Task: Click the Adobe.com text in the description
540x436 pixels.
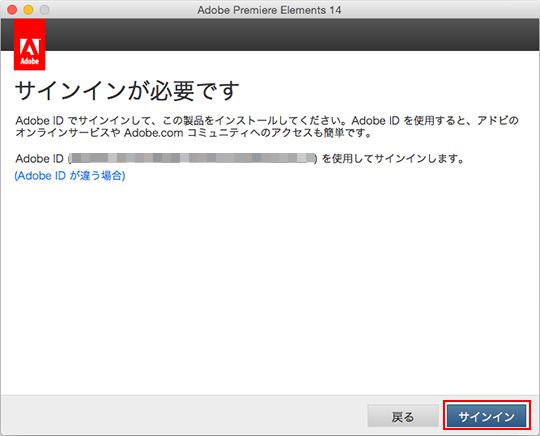Action: click(153, 133)
